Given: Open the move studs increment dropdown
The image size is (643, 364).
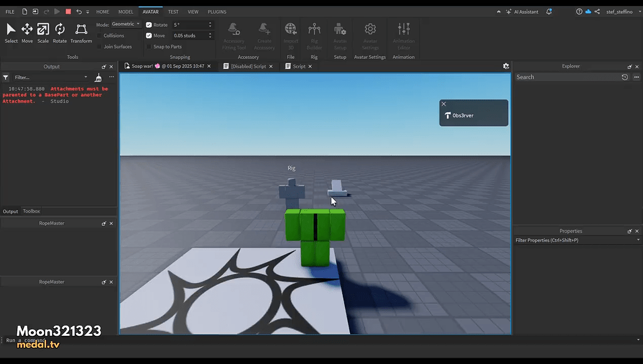Looking at the screenshot, I should coord(210,35).
